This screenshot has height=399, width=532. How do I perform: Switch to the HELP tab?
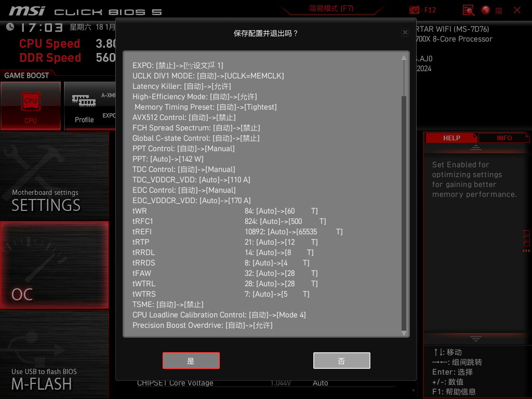(x=451, y=138)
